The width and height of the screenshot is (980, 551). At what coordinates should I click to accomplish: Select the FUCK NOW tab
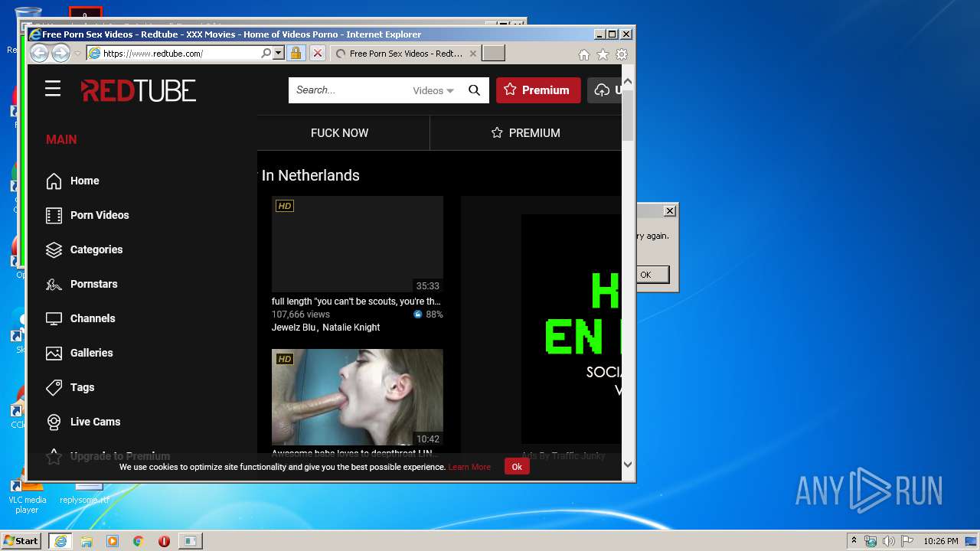(x=340, y=133)
